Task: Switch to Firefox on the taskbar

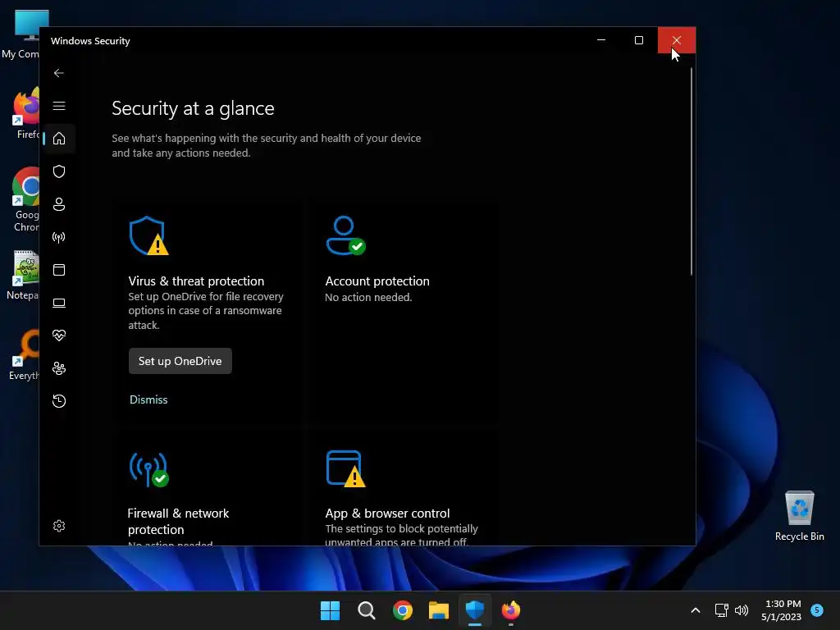Action: click(x=511, y=610)
